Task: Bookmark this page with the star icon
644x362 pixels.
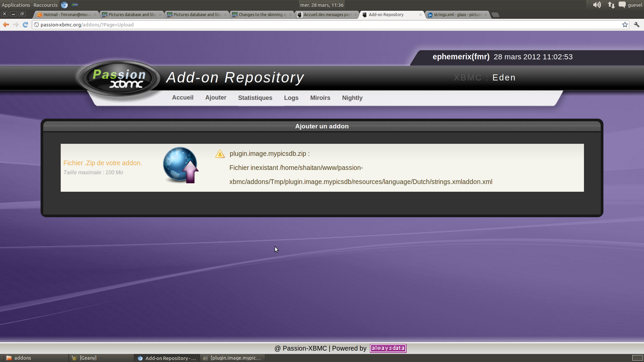Action: [625, 24]
